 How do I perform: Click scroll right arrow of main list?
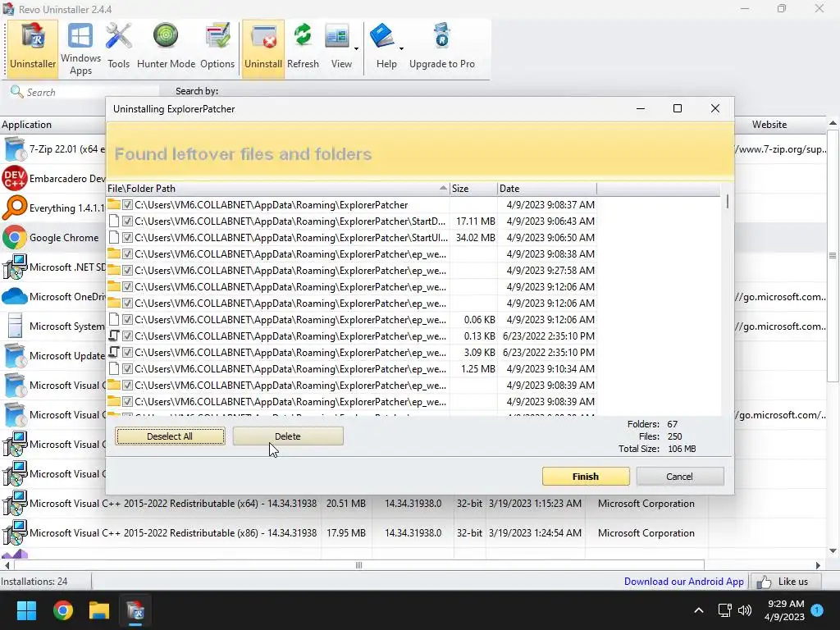click(818, 565)
